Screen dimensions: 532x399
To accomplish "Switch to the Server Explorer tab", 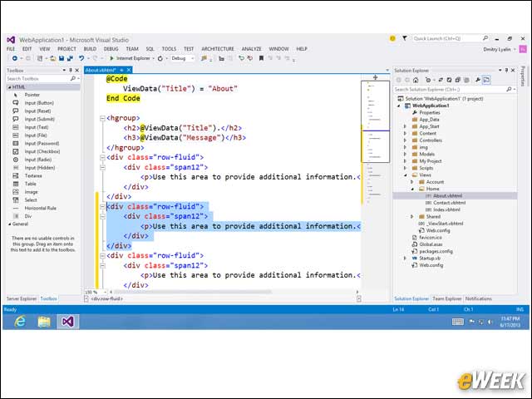I will pos(22,299).
